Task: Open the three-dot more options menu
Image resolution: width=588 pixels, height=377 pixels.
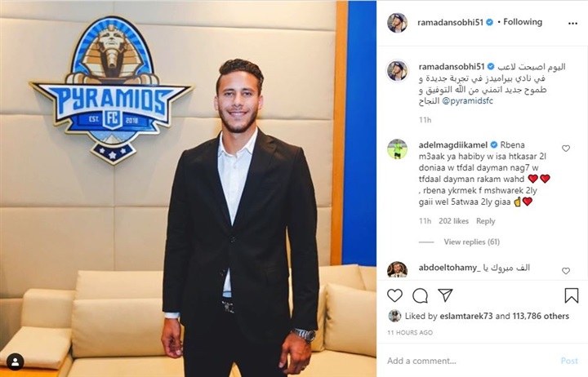Action: pyautogui.click(x=572, y=23)
